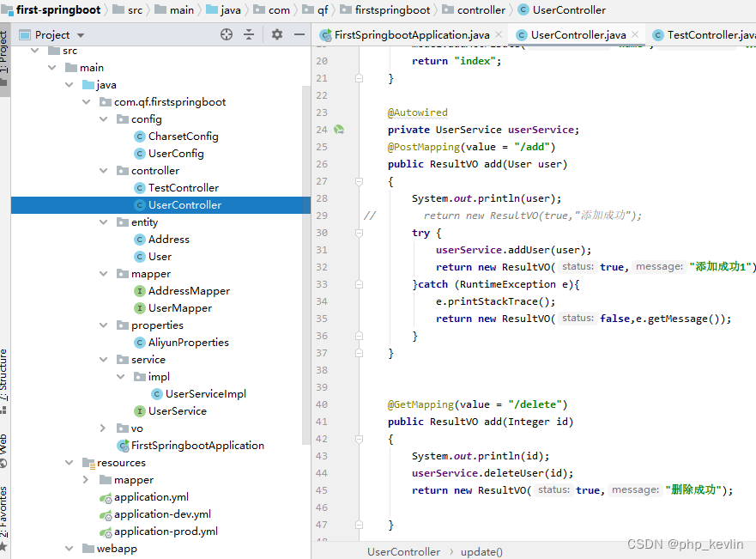Image resolution: width=756 pixels, height=559 pixels.
Task: Click the application.yml file icon
Action: (106, 498)
